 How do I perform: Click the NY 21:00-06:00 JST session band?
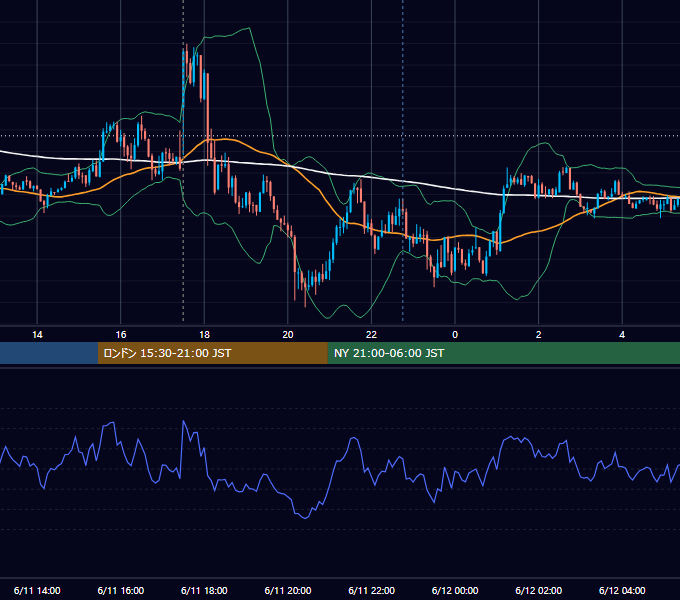503,353
